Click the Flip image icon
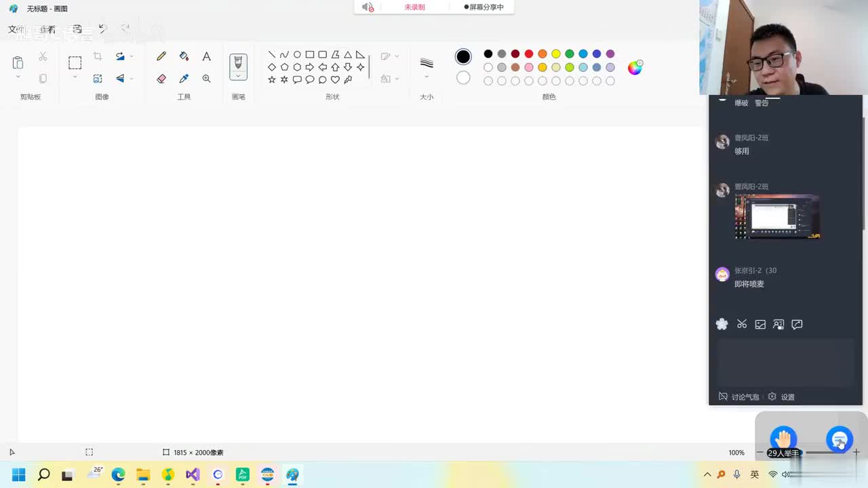This screenshot has height=488, width=868. click(120, 79)
